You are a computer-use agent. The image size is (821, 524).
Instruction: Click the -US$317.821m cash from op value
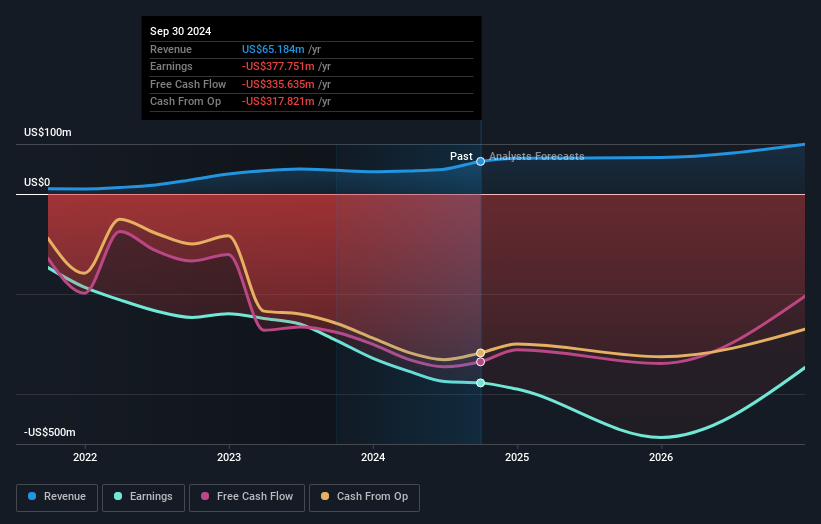tap(278, 102)
